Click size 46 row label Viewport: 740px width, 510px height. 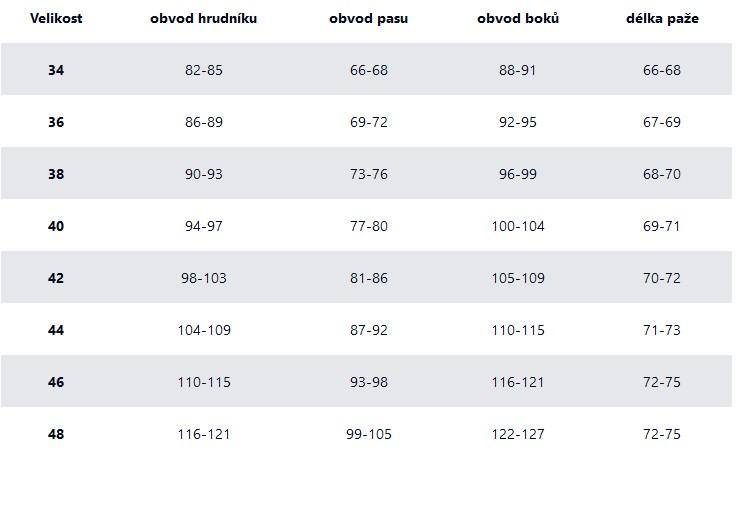[56, 382]
